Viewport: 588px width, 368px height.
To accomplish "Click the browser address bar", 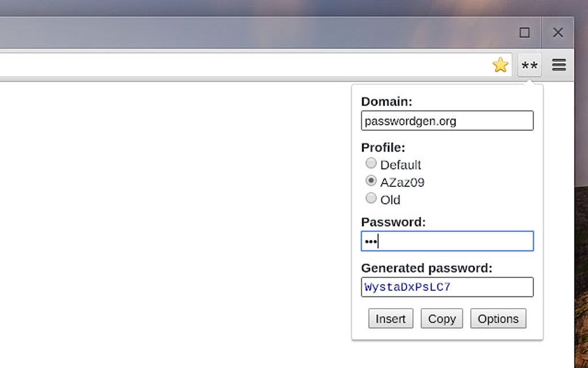I will 231,63.
